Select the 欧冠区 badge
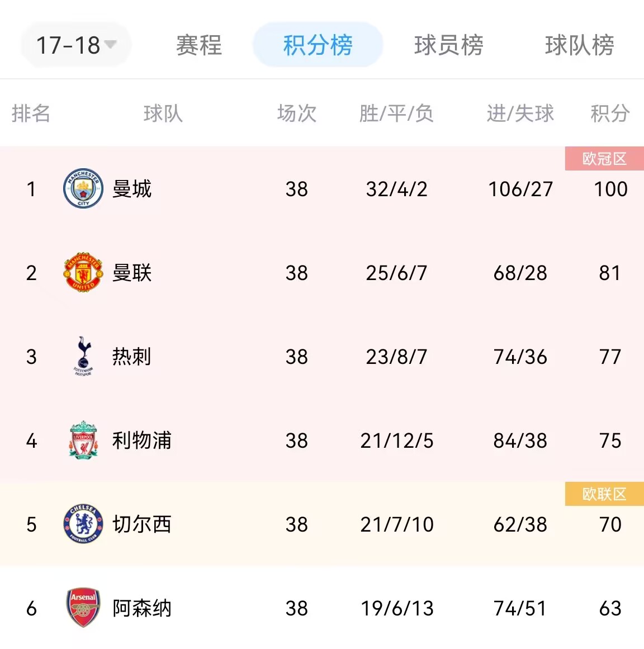The image size is (644, 649). 604,158
